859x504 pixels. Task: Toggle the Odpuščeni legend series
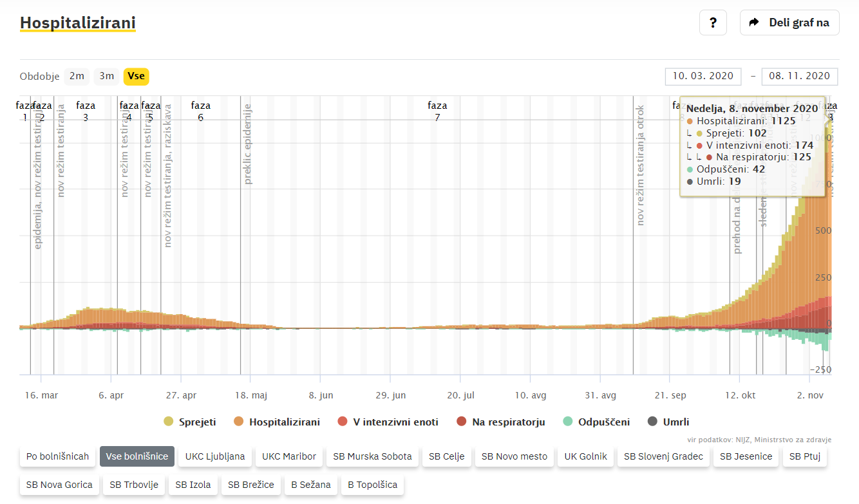[x=596, y=422]
